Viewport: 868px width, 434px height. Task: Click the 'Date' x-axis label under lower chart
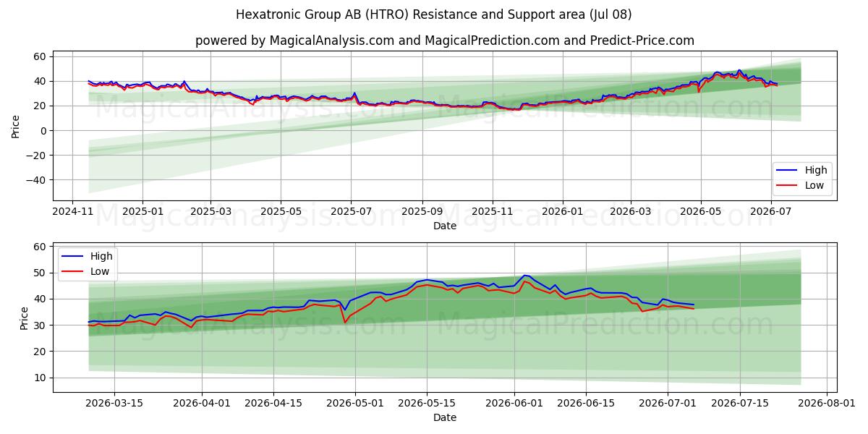pos(444,418)
